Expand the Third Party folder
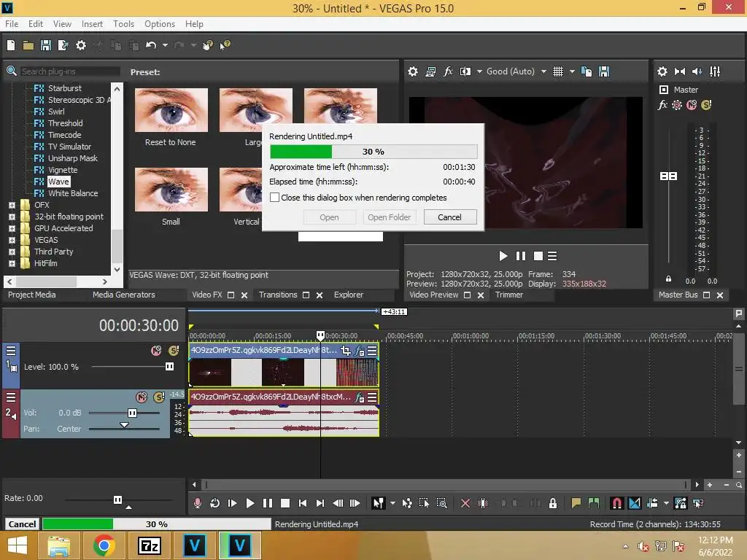The width and height of the screenshot is (747, 560). click(x=12, y=252)
